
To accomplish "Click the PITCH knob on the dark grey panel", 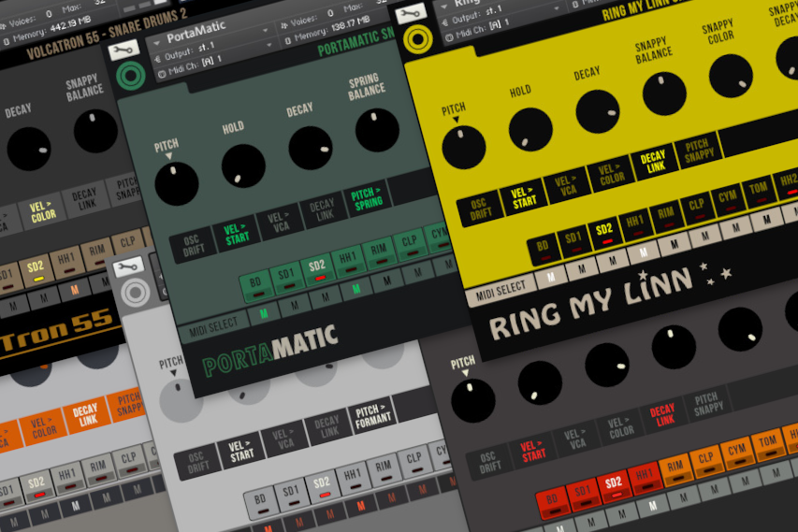I will click(472, 401).
